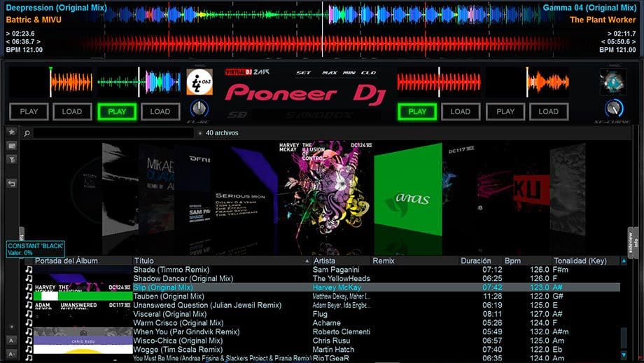Expand the side panel tab on left edge
This screenshot has height=363, width=644.
(x=22, y=234)
